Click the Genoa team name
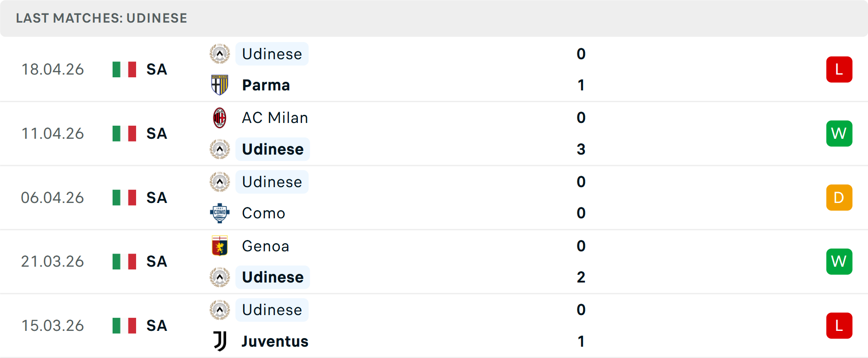The width and height of the screenshot is (868, 358). [265, 246]
